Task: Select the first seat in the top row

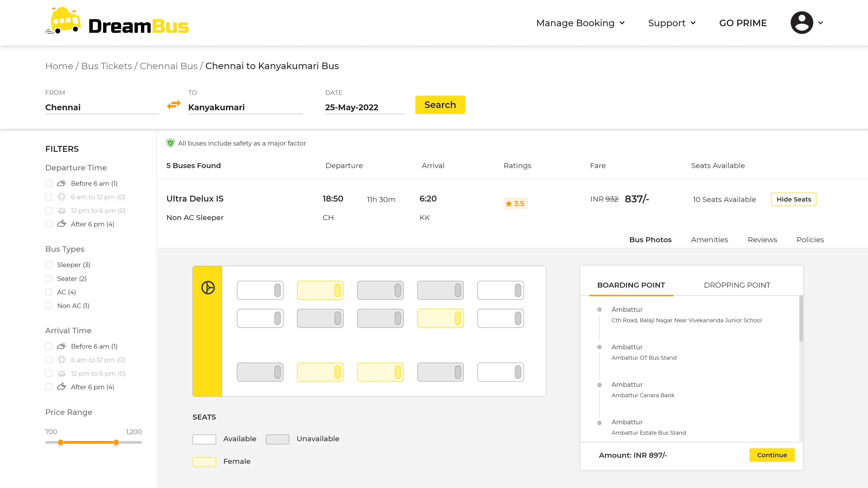Action: coord(260,290)
